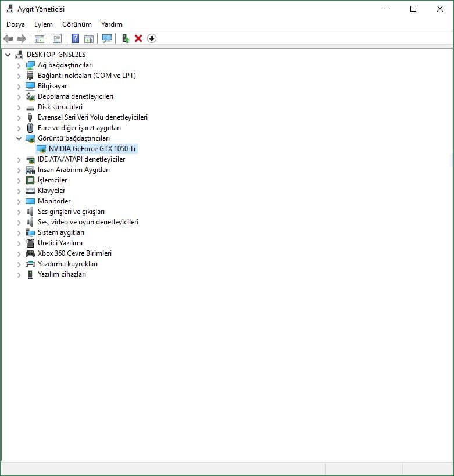Viewport: 454px width, 476px height.
Task: Click the NVIDIA GeForce GTX 1050 Ti card icon
Action: (x=41, y=149)
